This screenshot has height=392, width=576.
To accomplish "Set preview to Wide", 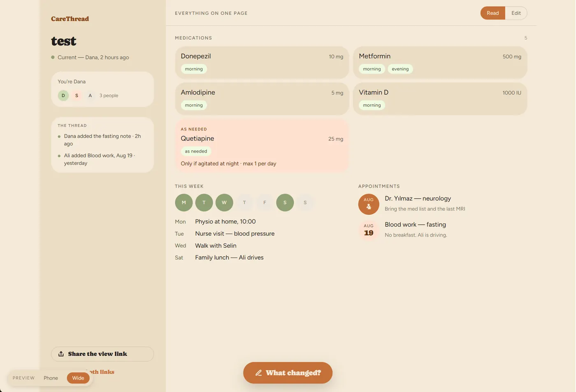I will click(78, 378).
